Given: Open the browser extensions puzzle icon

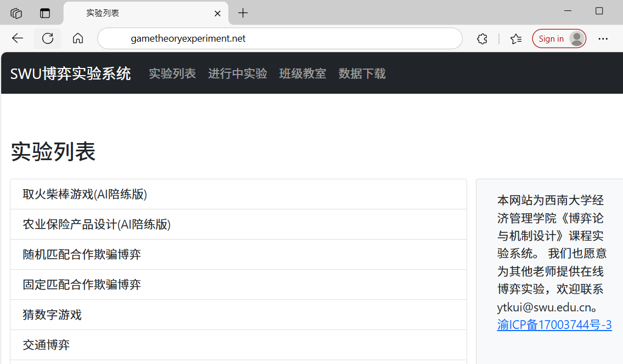Looking at the screenshot, I should [x=482, y=39].
